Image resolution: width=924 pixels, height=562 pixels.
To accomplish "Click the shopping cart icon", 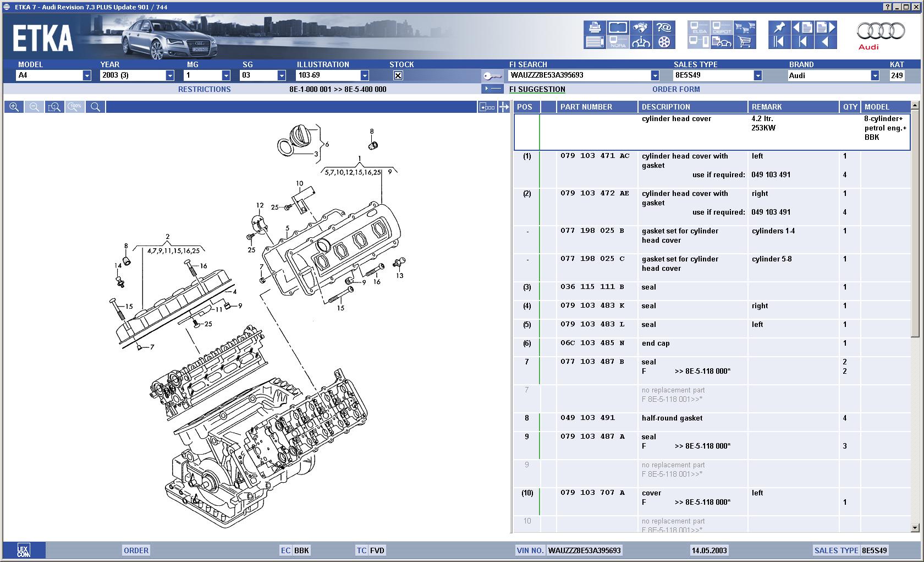I will tap(745, 42).
